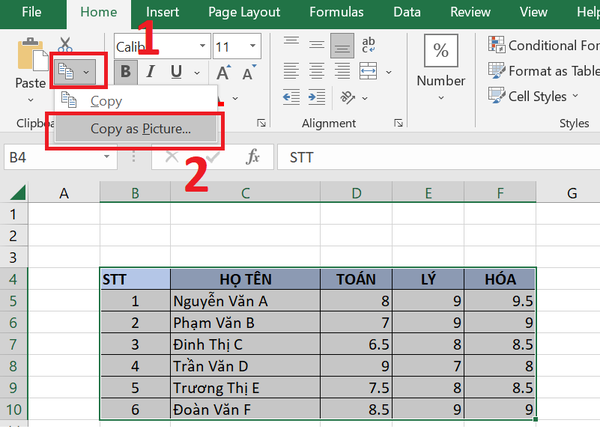
Task: Open Cell Styles gallery
Action: tap(533, 96)
